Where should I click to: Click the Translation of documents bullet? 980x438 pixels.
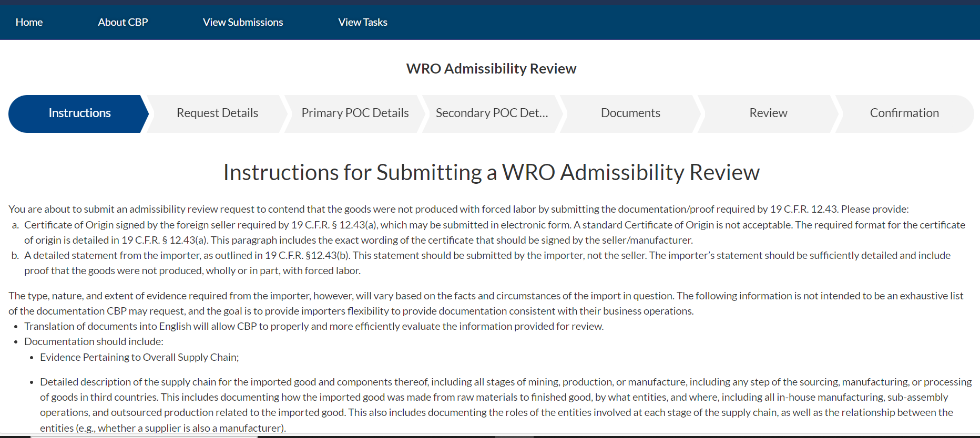(x=314, y=326)
